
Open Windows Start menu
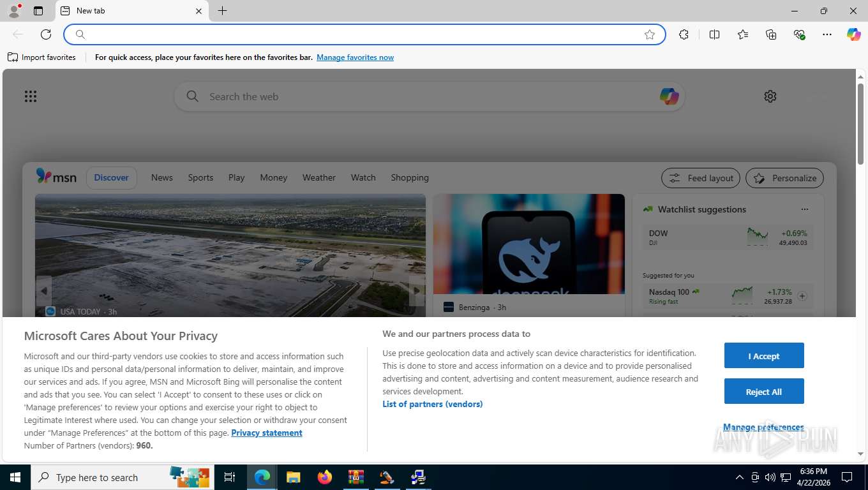[x=15, y=477]
